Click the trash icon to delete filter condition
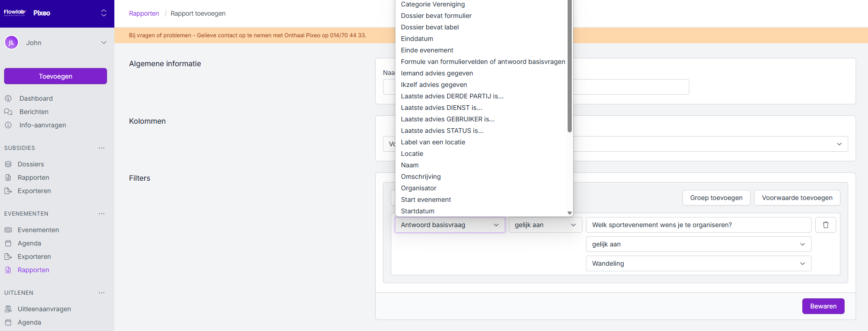Image resolution: width=868 pixels, height=331 pixels. [x=825, y=225]
